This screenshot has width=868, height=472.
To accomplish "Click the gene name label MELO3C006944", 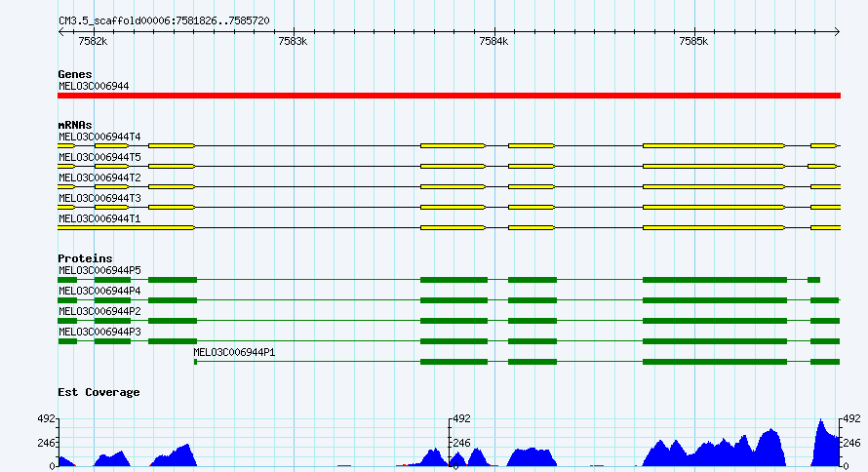I will coord(94,87).
